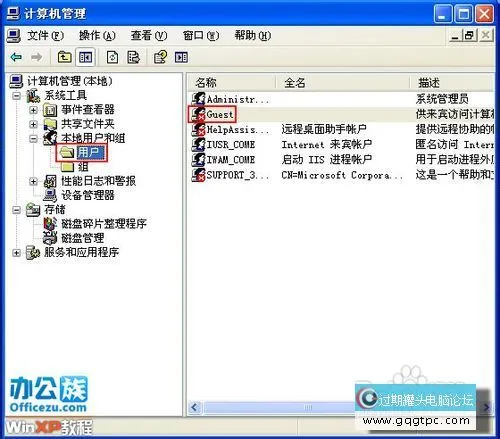Expand the 性能日志和警报 node
Viewport: 500px width, 439px height.
33,181
